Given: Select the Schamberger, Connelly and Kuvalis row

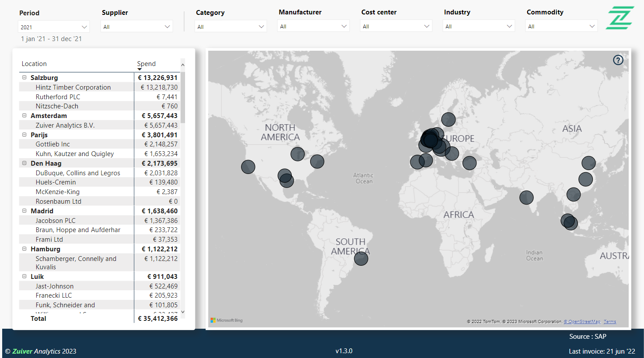Looking at the screenshot, I should 99,263.
